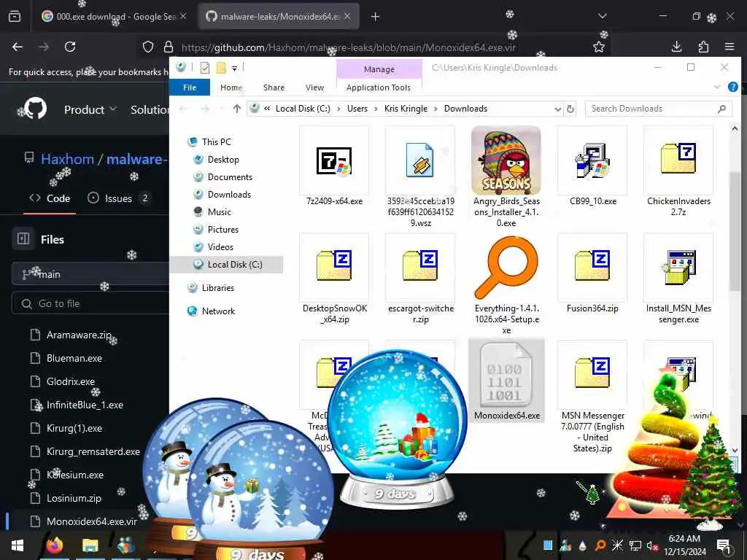The image size is (747, 560).
Task: Click the breadcrumb chevron after Local Disk
Action: pyautogui.click(x=338, y=109)
